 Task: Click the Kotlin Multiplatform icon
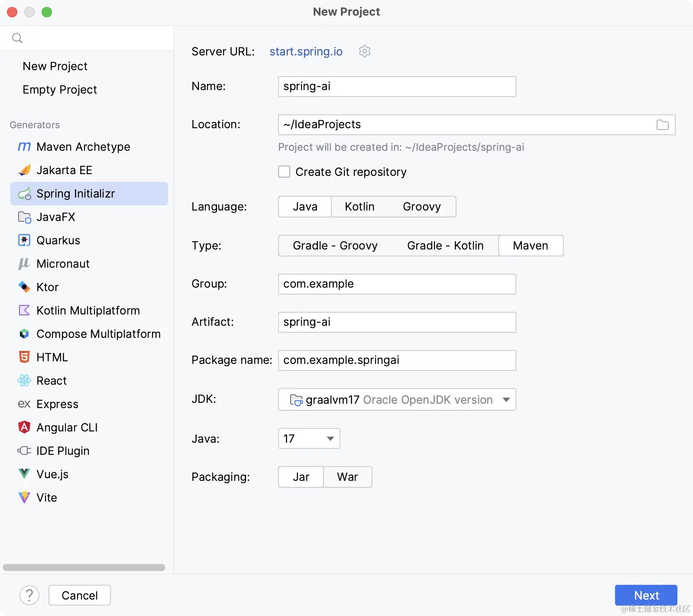pos(24,311)
